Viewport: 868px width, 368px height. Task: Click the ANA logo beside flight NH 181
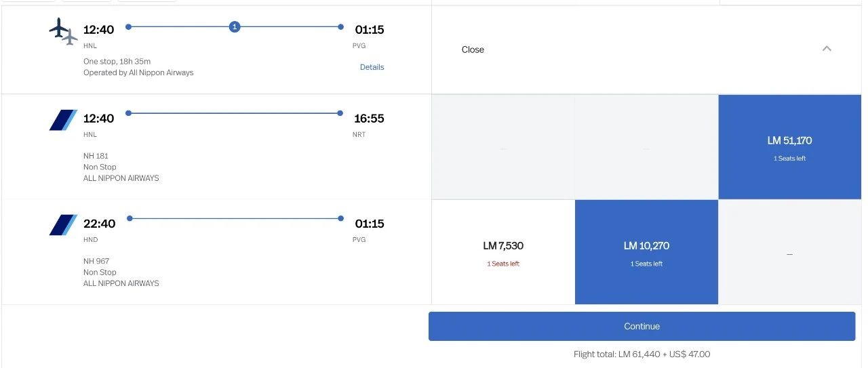[x=63, y=120]
